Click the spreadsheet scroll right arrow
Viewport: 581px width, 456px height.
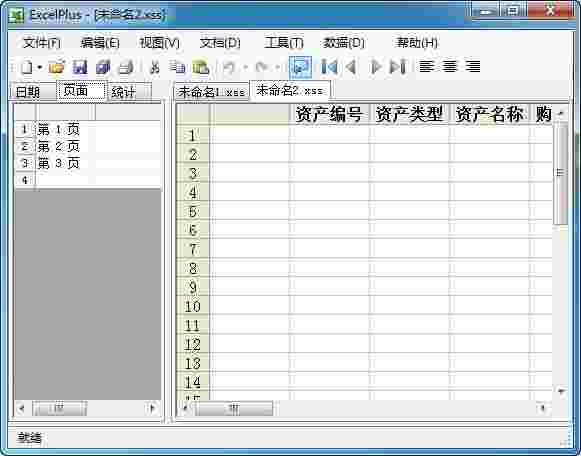543,409
